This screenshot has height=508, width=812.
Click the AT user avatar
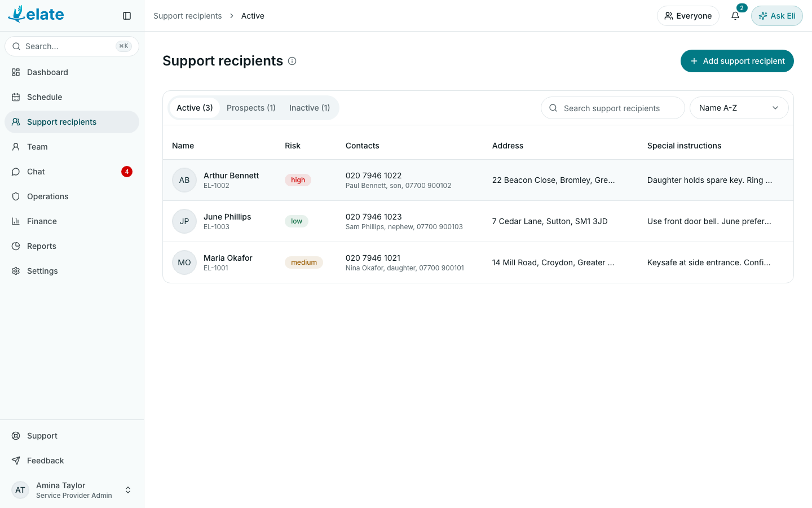20,490
